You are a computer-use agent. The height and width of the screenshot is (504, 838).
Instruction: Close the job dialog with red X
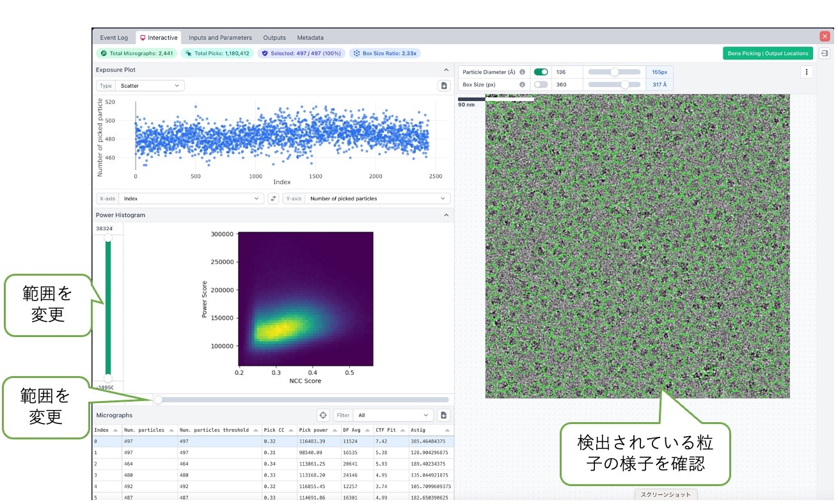(x=825, y=36)
